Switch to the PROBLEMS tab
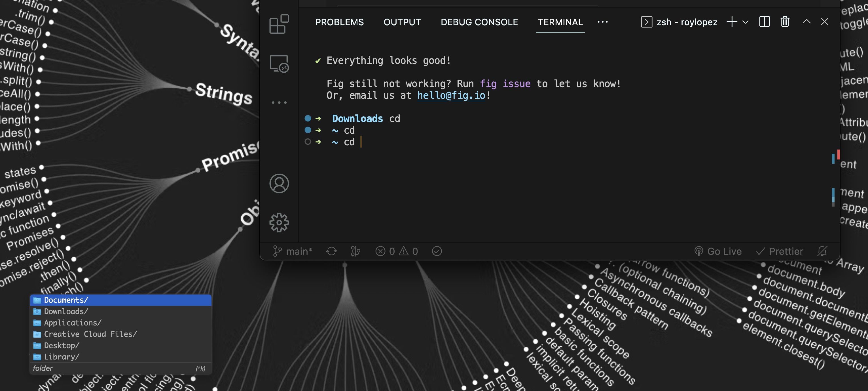Viewport: 868px width, 391px height. click(x=339, y=22)
